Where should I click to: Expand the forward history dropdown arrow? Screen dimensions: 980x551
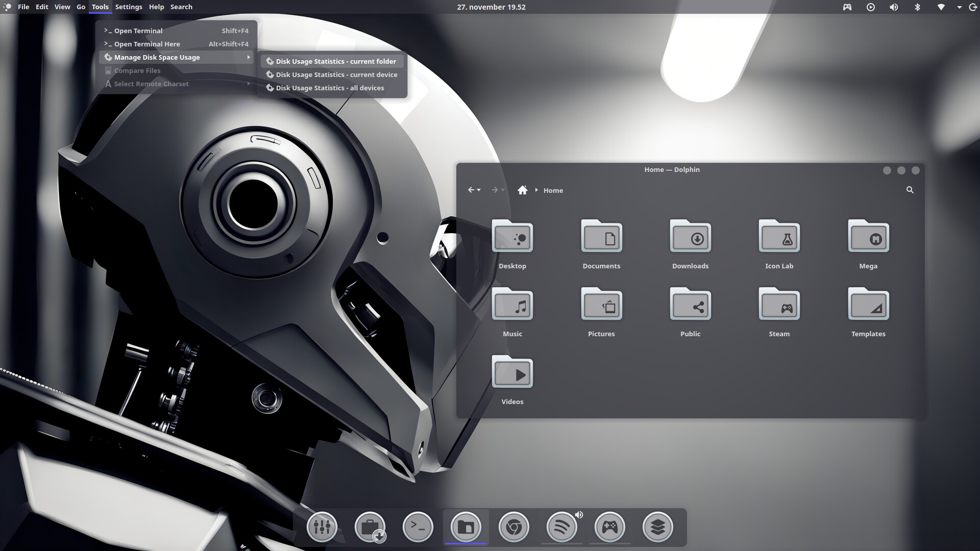(503, 190)
